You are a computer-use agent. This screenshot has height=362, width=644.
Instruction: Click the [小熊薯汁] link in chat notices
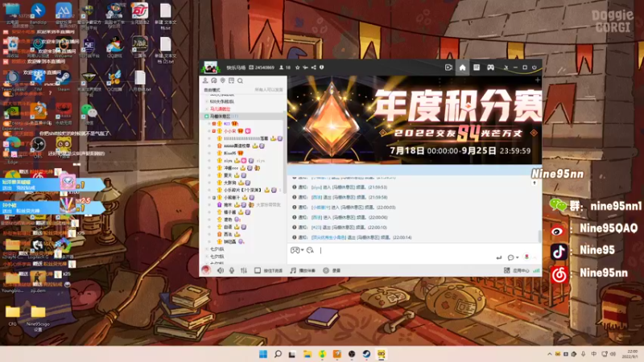[320, 208]
